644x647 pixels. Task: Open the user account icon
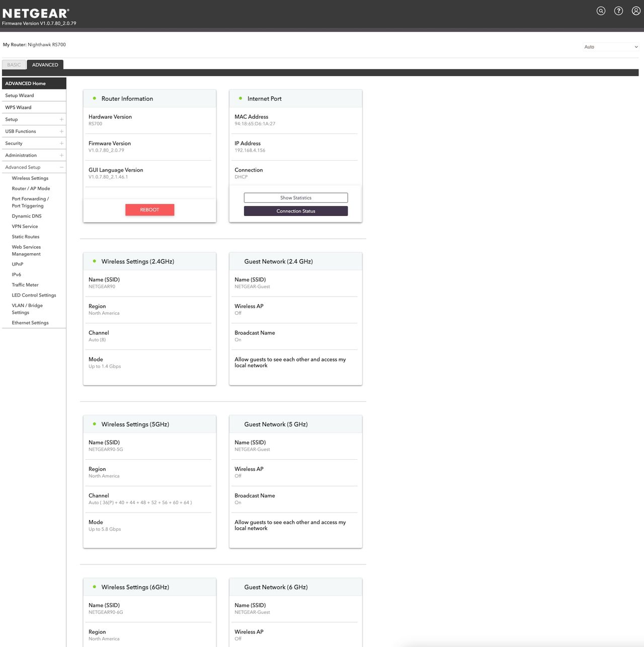click(x=636, y=11)
